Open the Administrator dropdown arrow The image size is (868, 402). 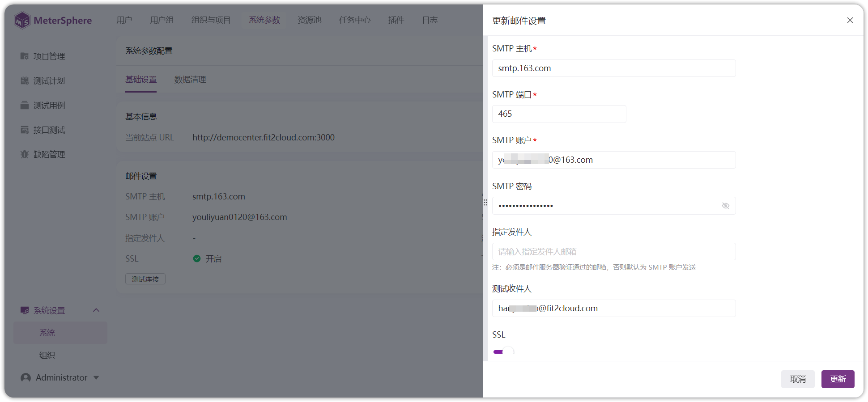pos(96,378)
